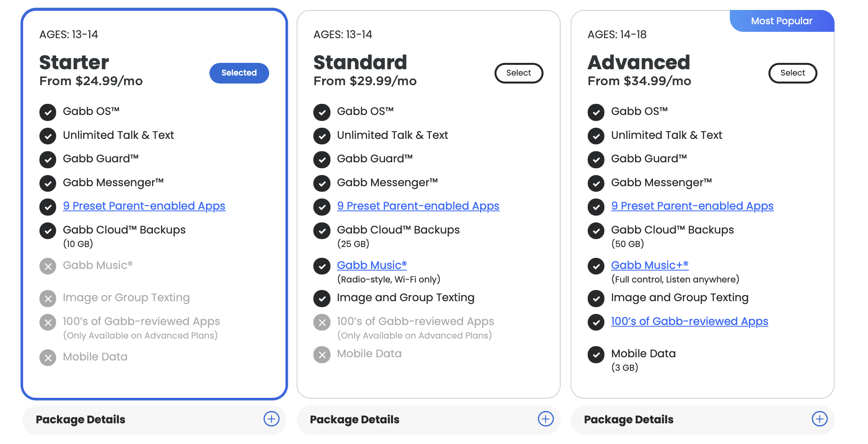Expand Standard plan Package Details plus icon
This screenshot has height=444, width=868.
(545, 419)
